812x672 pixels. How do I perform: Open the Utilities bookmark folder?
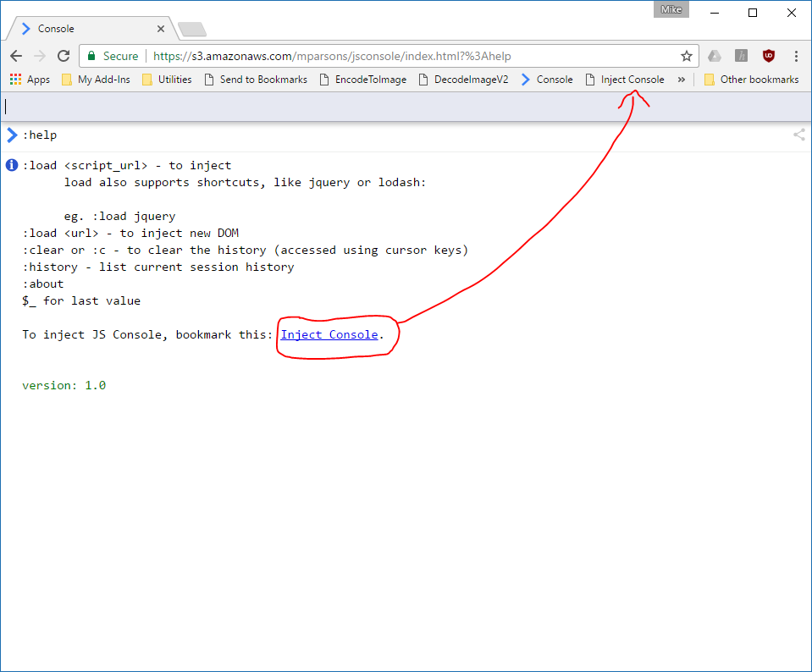(x=167, y=80)
